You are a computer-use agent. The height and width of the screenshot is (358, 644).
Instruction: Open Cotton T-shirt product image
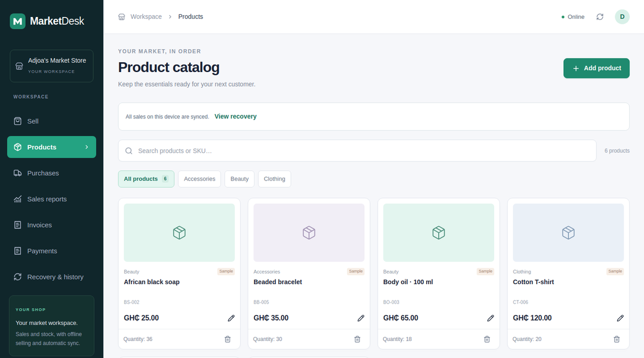click(568, 233)
